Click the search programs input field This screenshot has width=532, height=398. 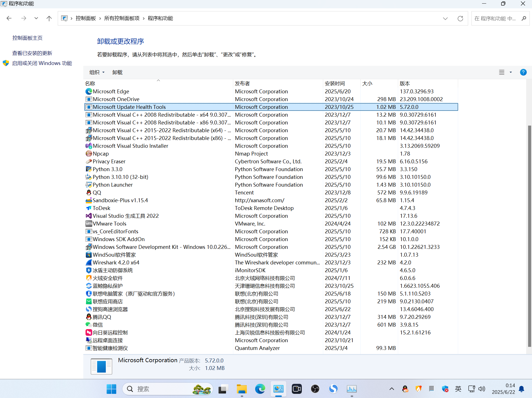496,18
